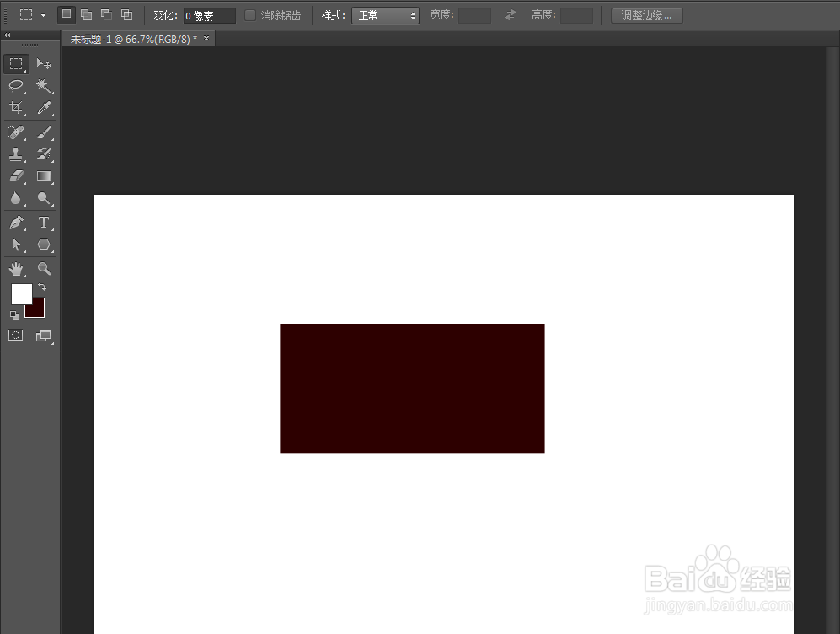Reset default foreground and background colors

tap(14, 315)
